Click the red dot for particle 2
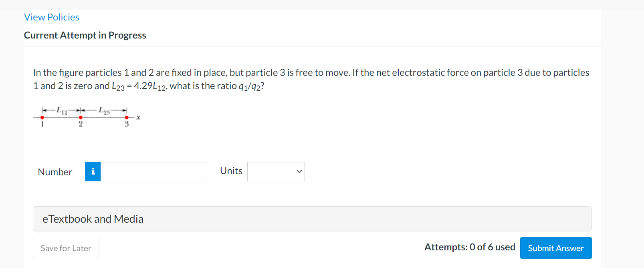 click(81, 118)
